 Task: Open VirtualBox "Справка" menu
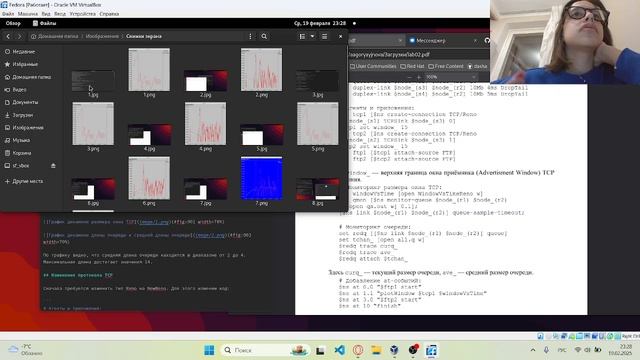109,13
